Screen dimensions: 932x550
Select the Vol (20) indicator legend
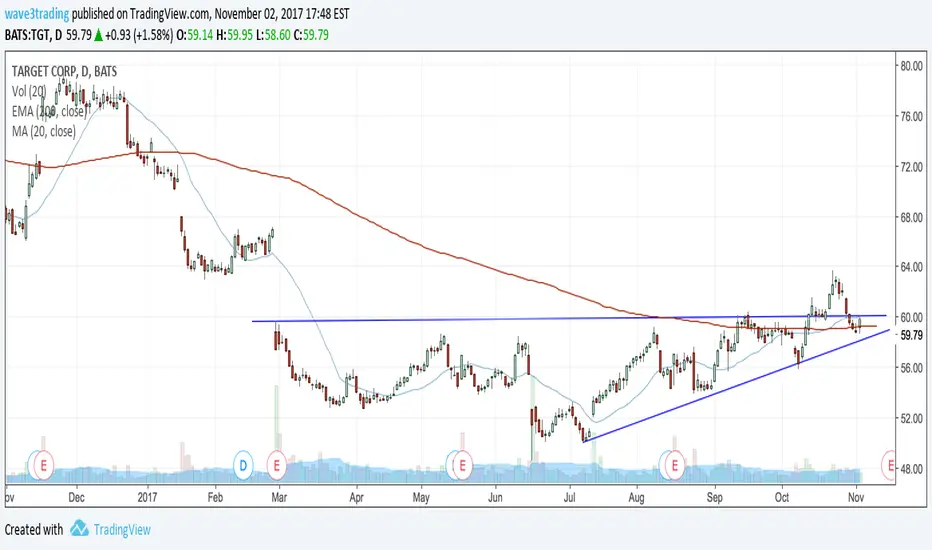click(29, 92)
